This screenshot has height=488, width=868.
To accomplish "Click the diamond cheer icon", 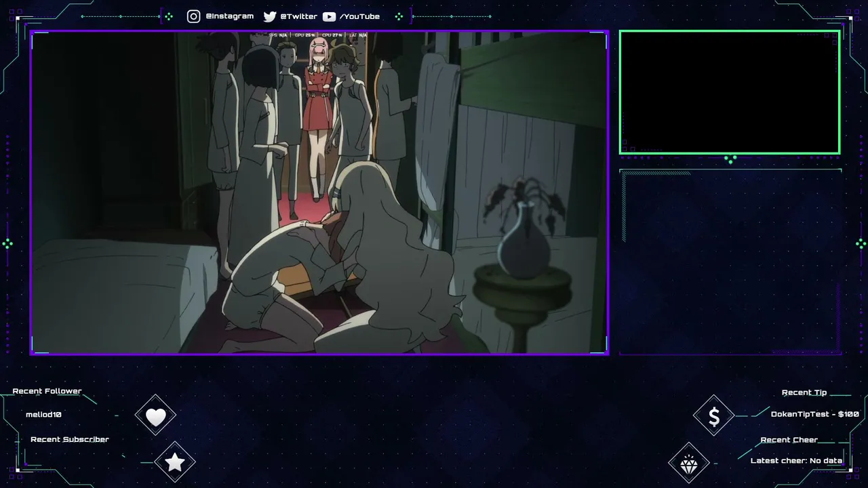I will coord(689,464).
